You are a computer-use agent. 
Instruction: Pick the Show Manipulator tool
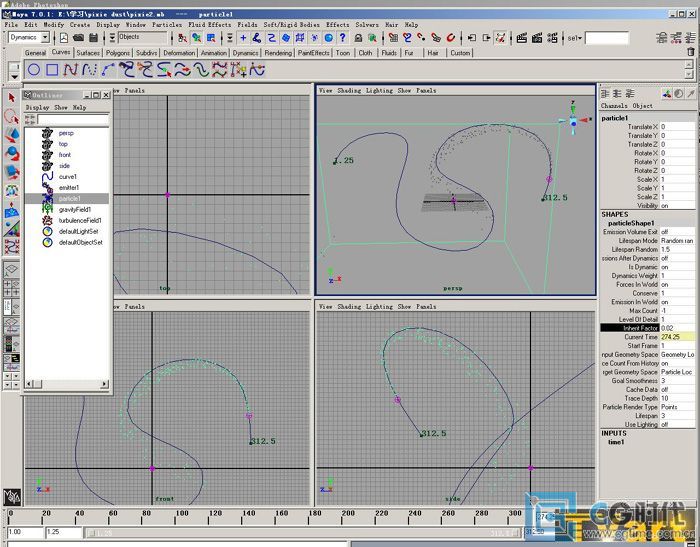click(12, 228)
